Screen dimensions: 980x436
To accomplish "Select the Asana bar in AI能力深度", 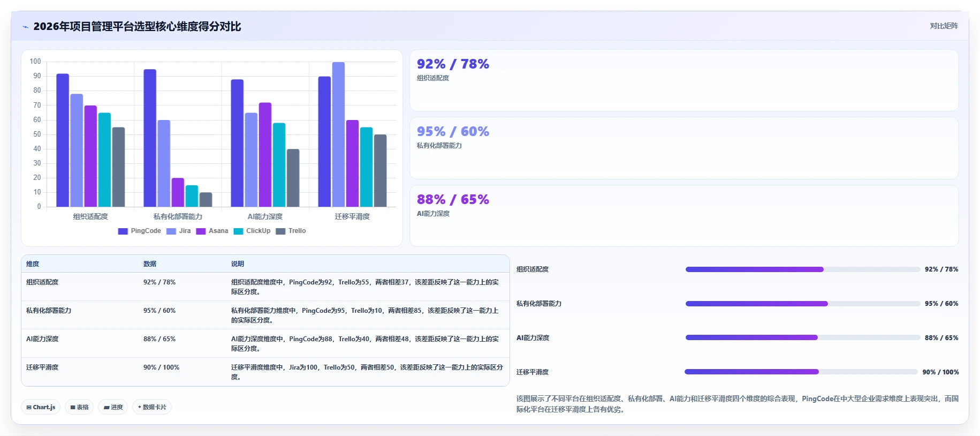I will 265,155.
